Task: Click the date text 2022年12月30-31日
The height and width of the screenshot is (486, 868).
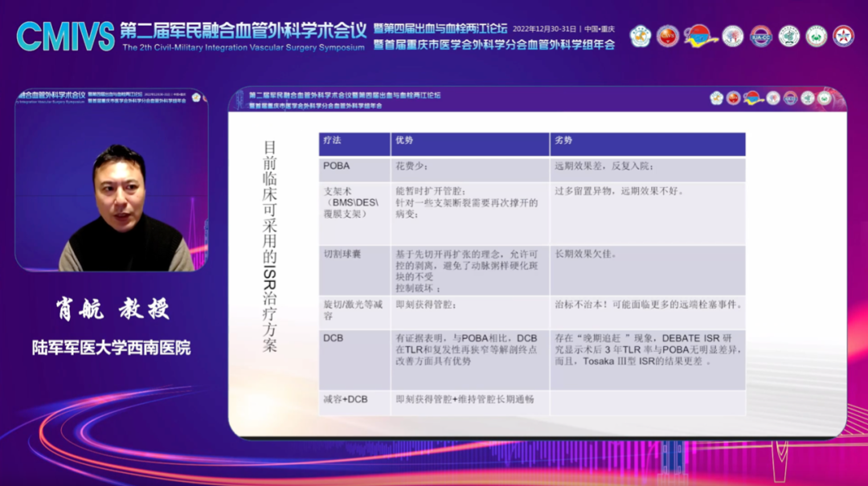Action: [544, 29]
